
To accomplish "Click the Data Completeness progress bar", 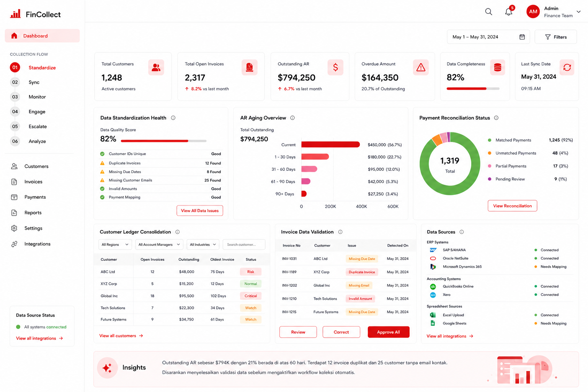I will click(473, 89).
